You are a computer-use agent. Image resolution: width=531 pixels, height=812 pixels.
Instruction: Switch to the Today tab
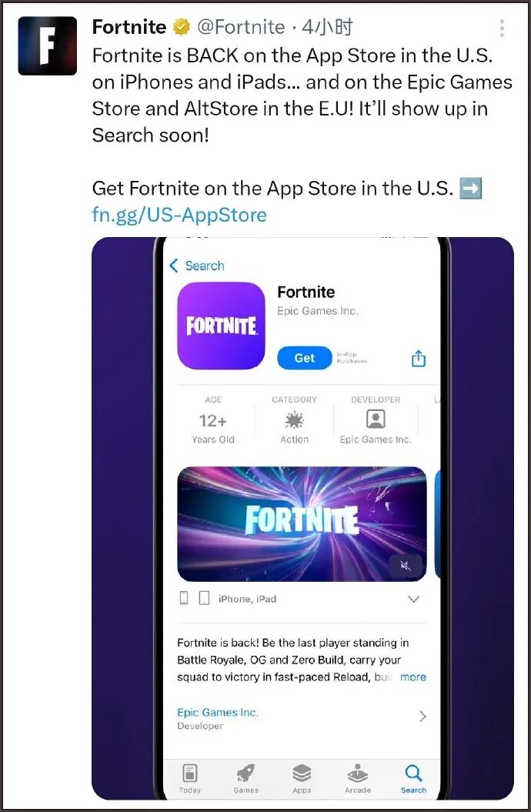pyautogui.click(x=189, y=778)
